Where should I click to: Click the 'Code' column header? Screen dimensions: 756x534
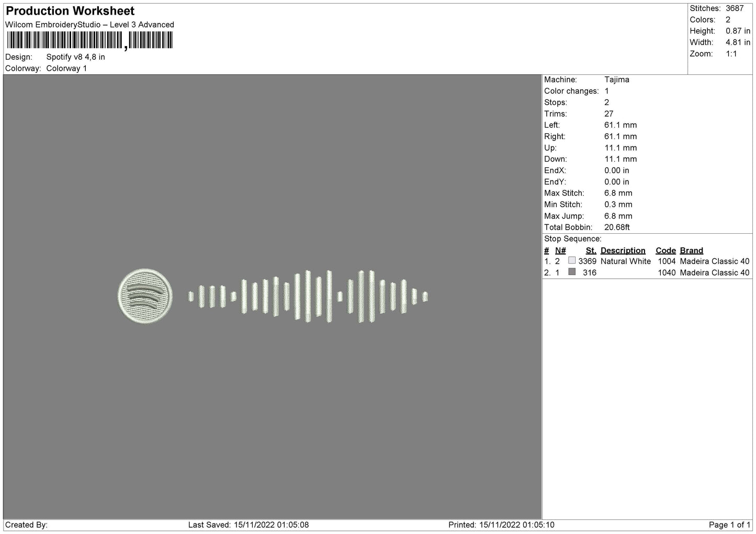665,251
